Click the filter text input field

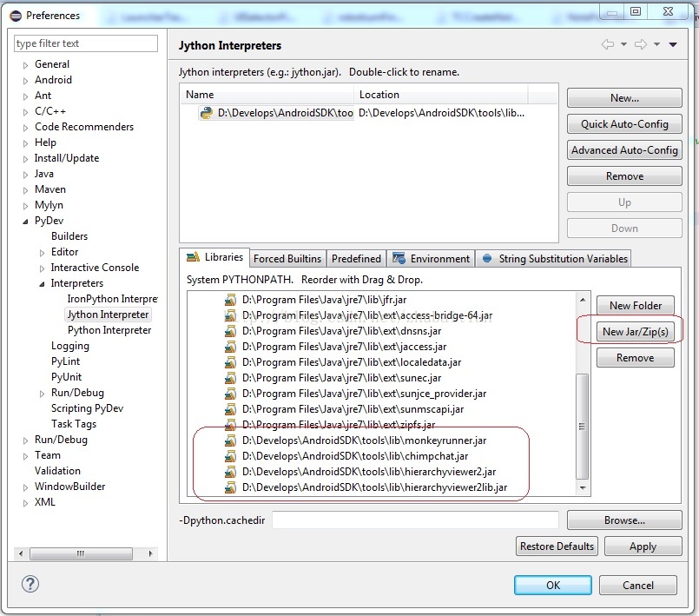(86, 43)
